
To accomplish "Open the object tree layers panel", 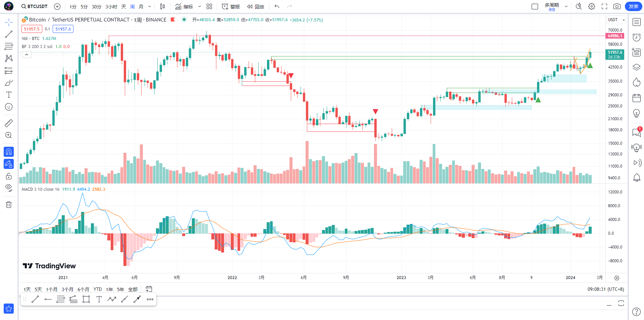I will 636,67.
